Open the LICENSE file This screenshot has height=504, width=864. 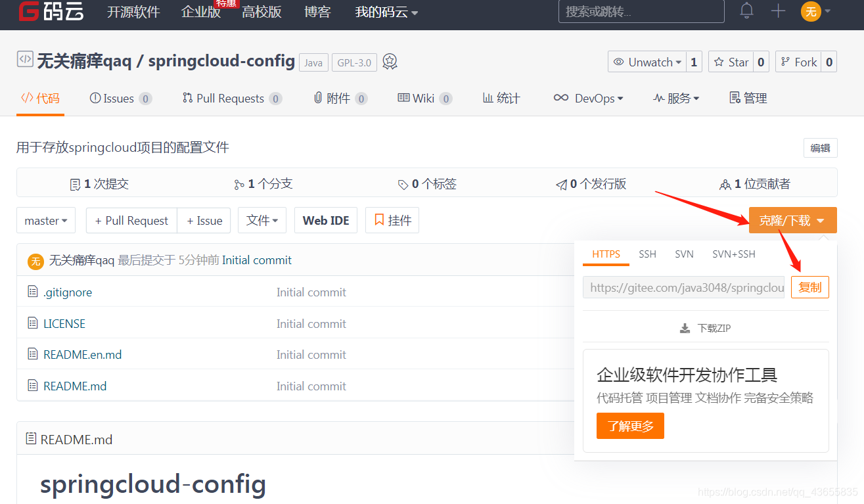(x=64, y=323)
